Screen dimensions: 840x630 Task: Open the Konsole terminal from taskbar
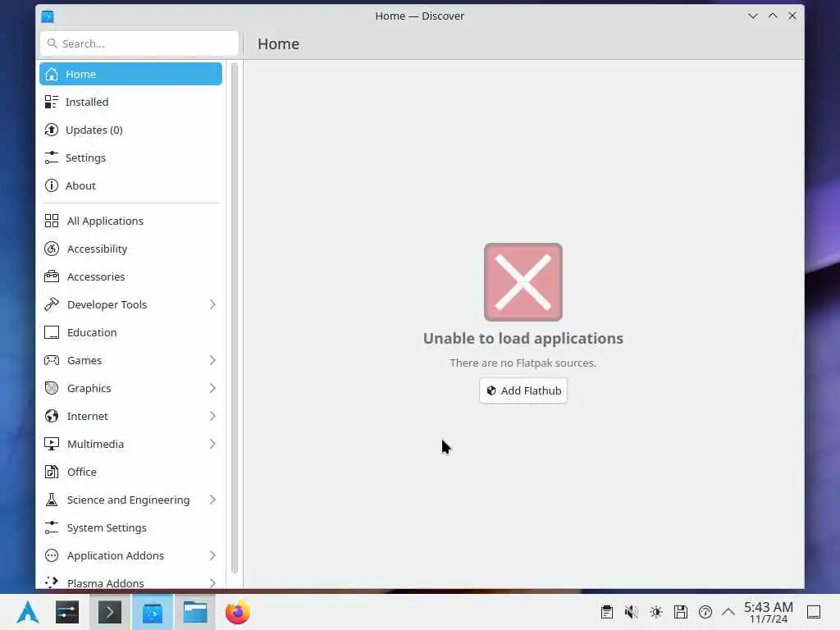pyautogui.click(x=109, y=612)
